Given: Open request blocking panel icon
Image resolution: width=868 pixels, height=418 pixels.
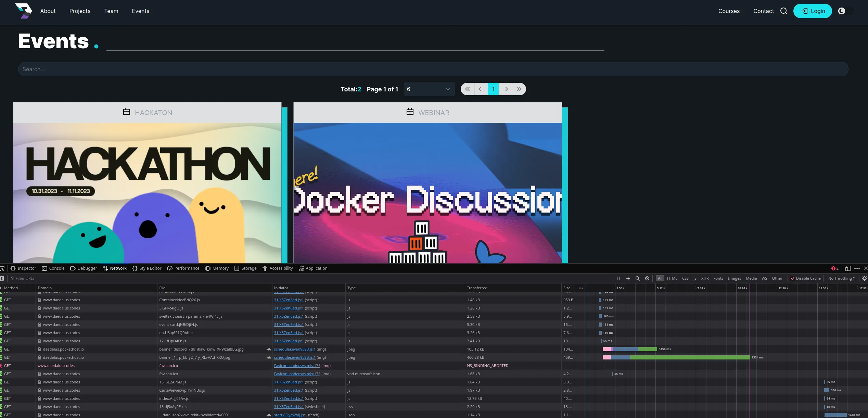Looking at the screenshot, I should [647, 278].
